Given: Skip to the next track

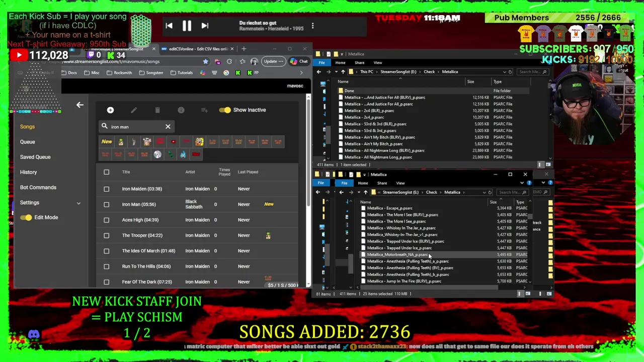Looking at the screenshot, I should 205,26.
